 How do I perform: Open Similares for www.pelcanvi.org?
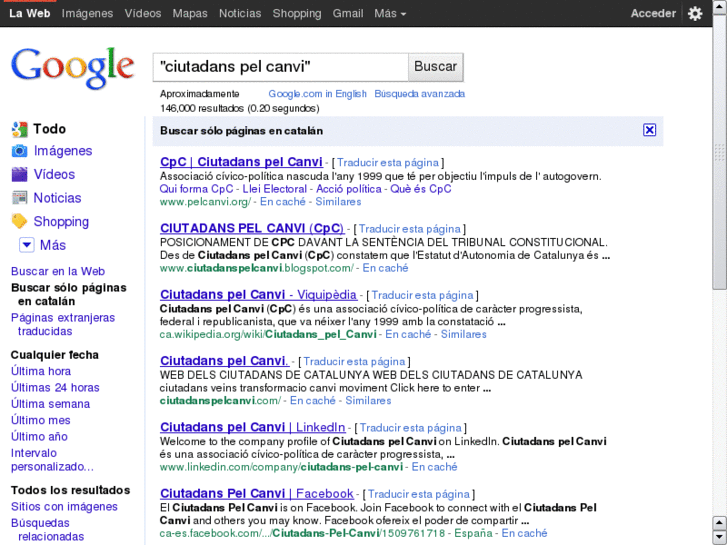click(338, 202)
